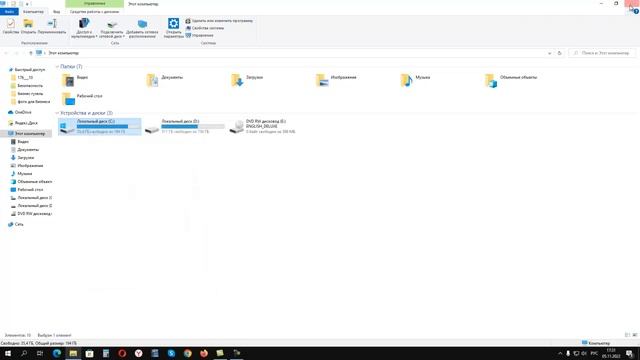
Task: Open the Windows Start menu
Action: click(x=8, y=353)
